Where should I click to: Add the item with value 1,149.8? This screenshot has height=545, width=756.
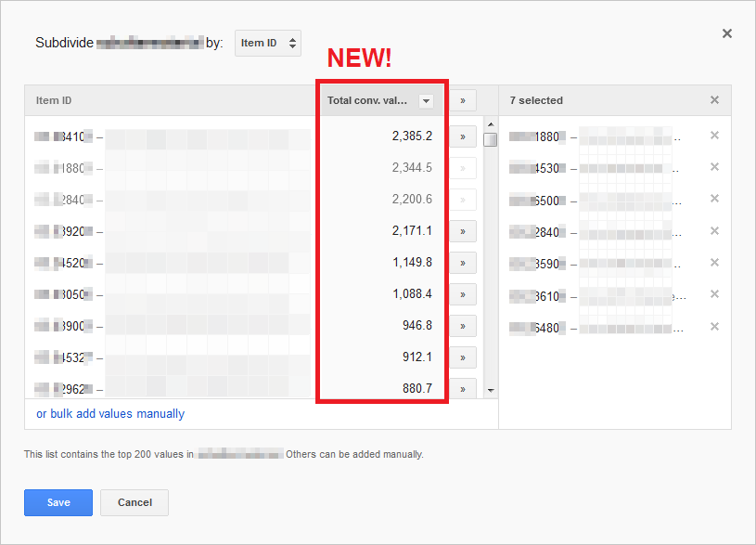tap(462, 263)
